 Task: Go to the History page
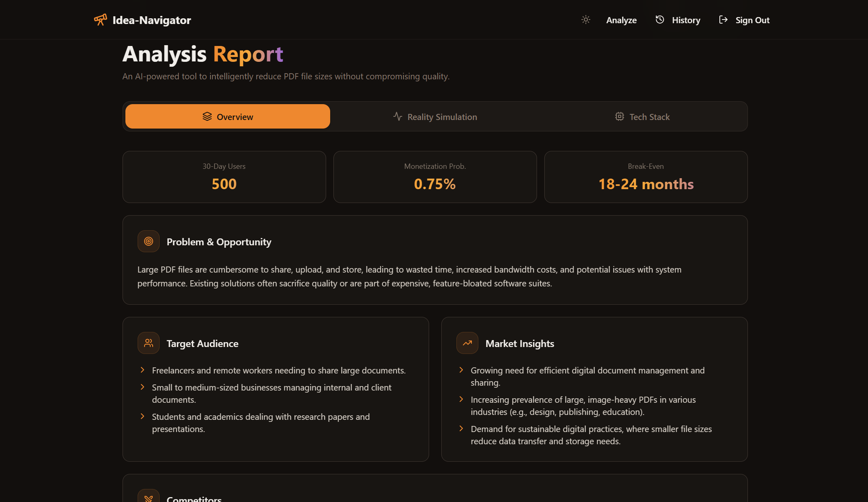point(686,20)
